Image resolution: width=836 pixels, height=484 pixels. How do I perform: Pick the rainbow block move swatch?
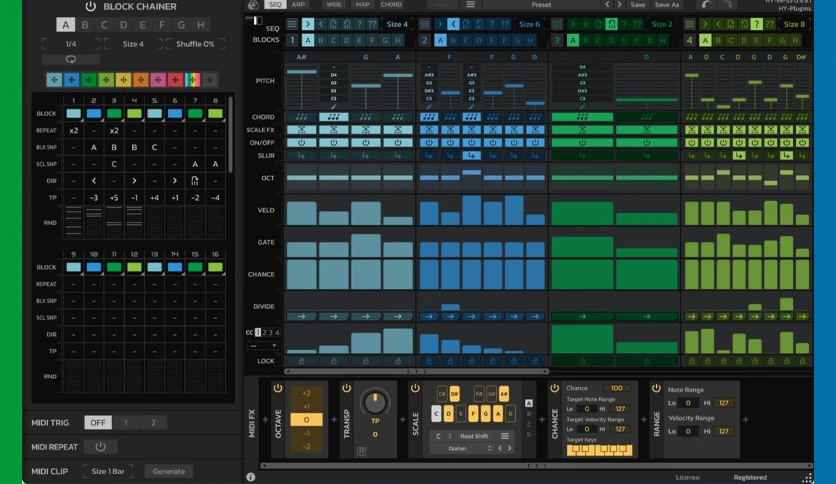click(x=192, y=79)
